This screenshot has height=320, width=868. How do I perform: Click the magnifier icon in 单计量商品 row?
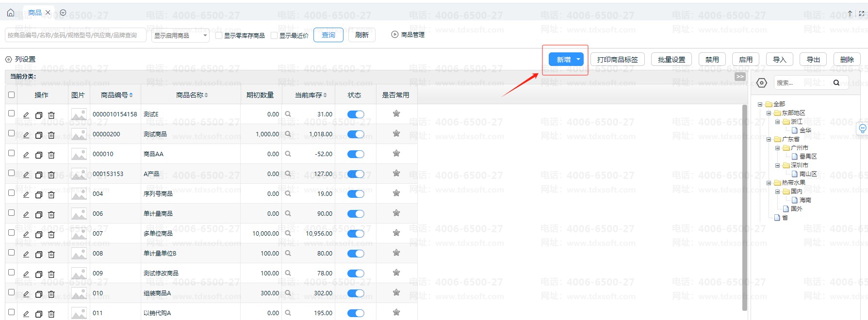(x=288, y=213)
